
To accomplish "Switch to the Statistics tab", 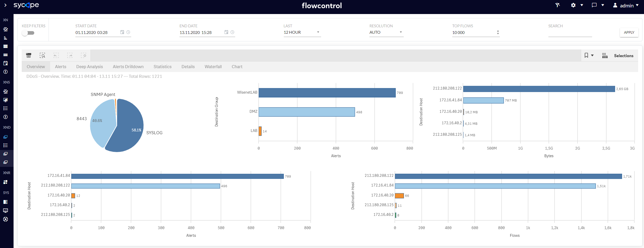I will tap(162, 67).
